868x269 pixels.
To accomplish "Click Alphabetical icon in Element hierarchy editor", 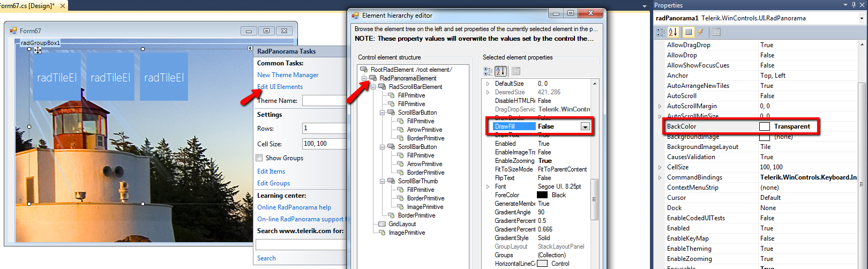I will click(500, 71).
